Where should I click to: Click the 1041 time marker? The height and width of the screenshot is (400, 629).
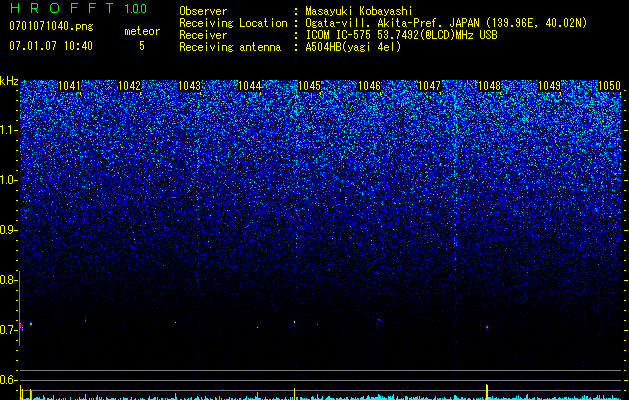[x=69, y=86]
